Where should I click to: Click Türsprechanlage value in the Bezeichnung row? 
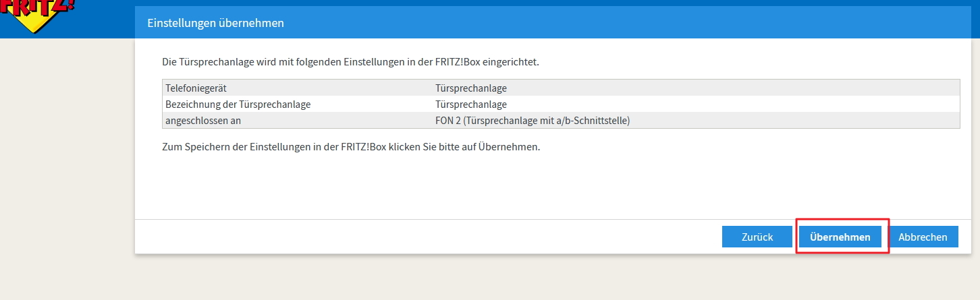(471, 104)
